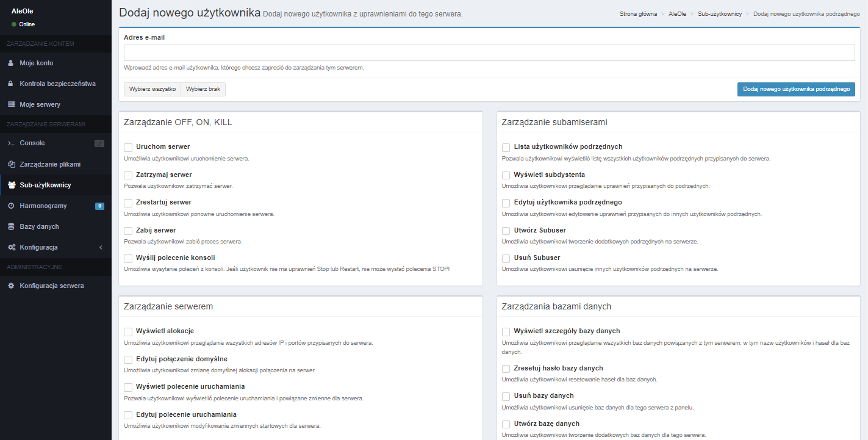
Task: Go to Strona główna breadcrumb link
Action: [638, 13]
